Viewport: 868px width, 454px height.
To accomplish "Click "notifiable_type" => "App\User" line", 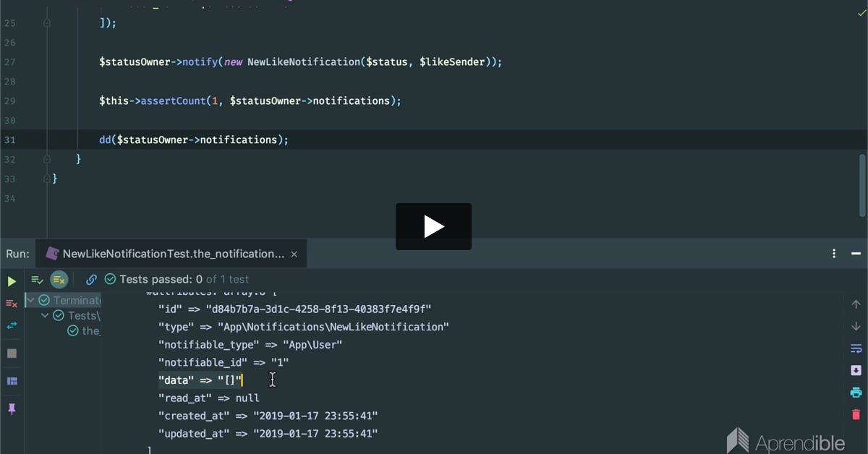I will coord(250,345).
